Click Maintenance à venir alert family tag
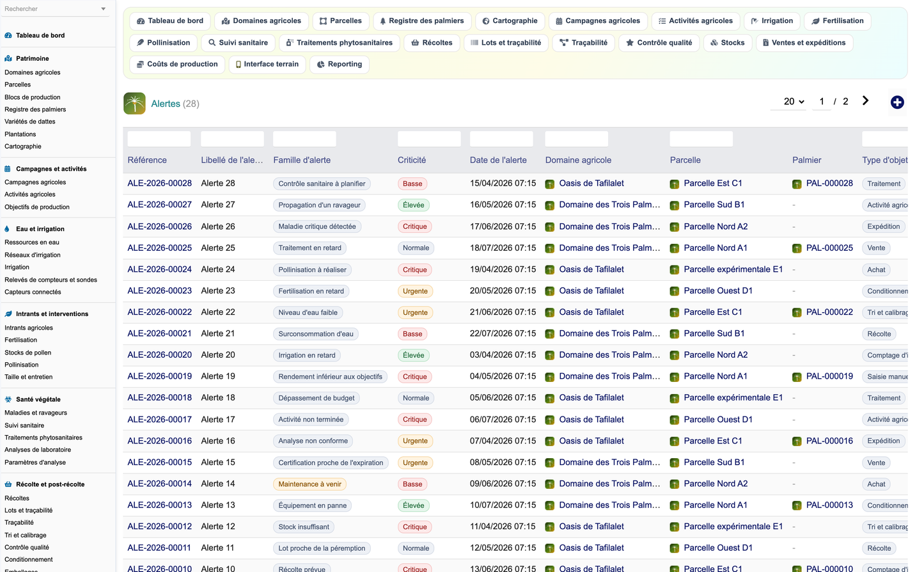 click(x=309, y=484)
